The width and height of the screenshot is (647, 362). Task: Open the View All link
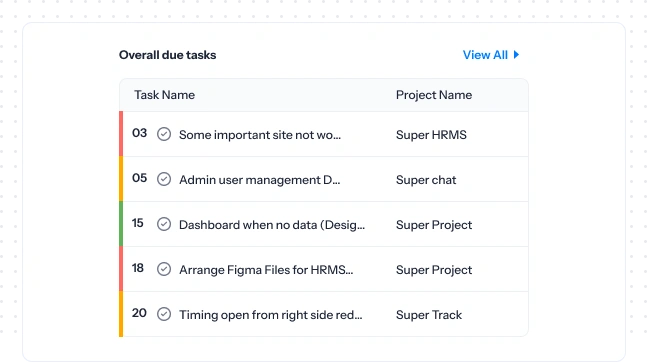tap(485, 55)
